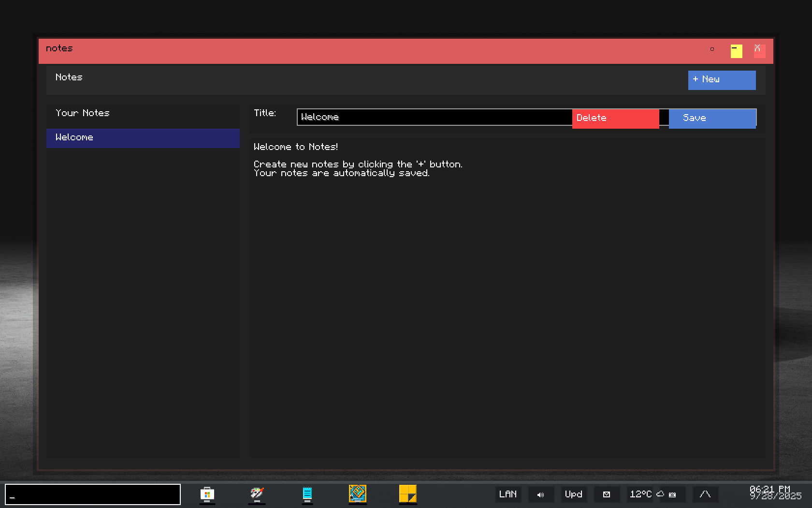Open the clock and date flyout
The height and width of the screenshot is (508, 812).
click(775, 493)
